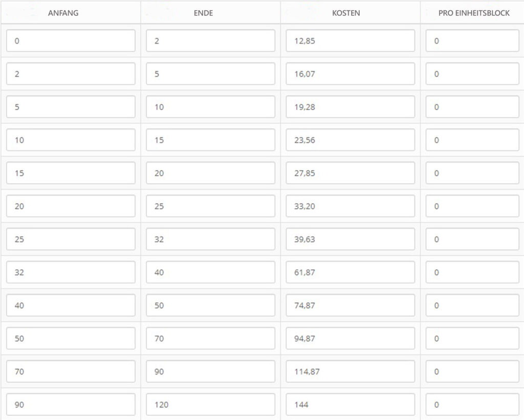Click Pro Einheitsblock field in the 74,87 row
This screenshot has width=524, height=420.
click(x=472, y=305)
